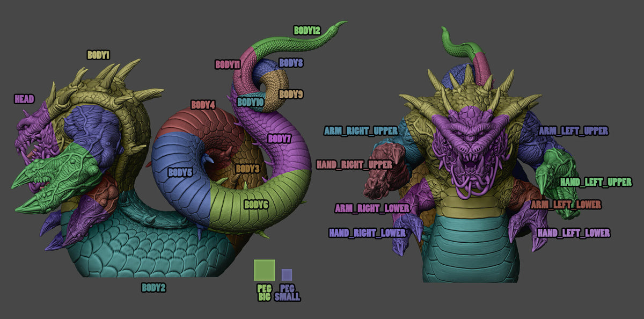Select the HAND_LEFT_LOWER label
Screen dimensions: 644x319
click(574, 233)
